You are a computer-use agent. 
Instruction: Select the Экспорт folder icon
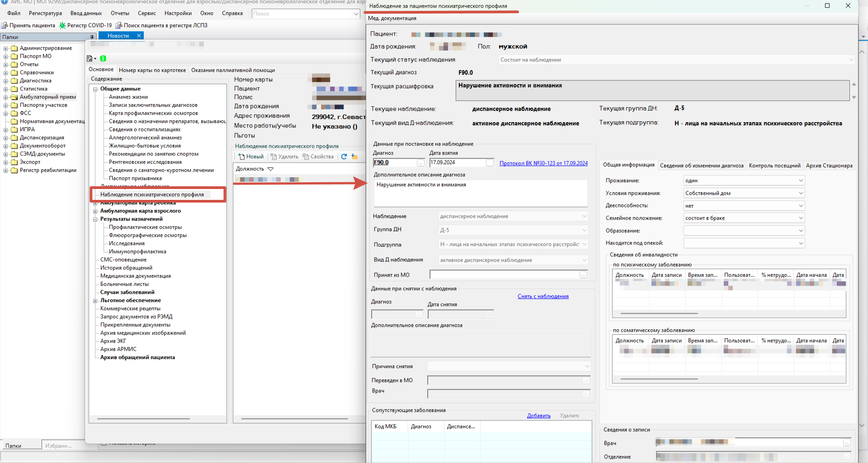(x=14, y=162)
